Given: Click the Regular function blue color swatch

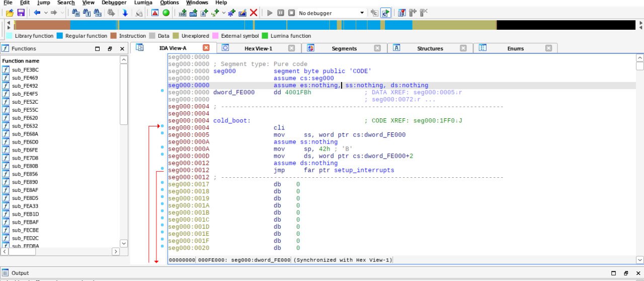Looking at the screenshot, I should tap(60, 36).
